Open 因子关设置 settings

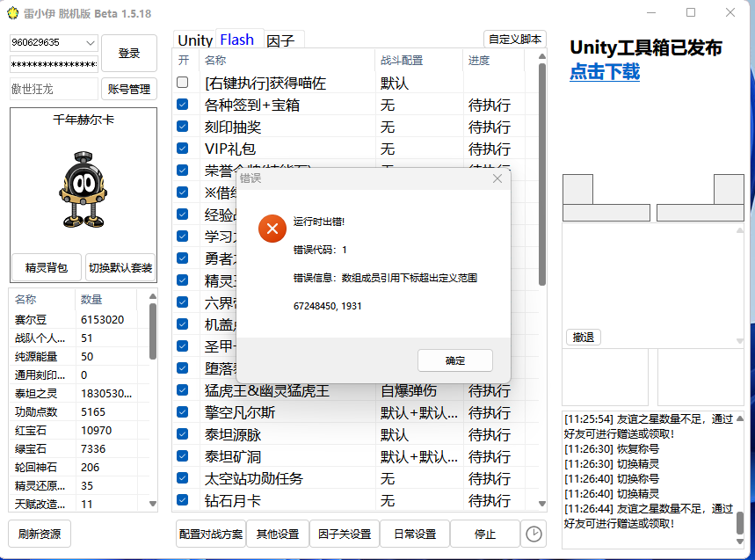click(345, 534)
